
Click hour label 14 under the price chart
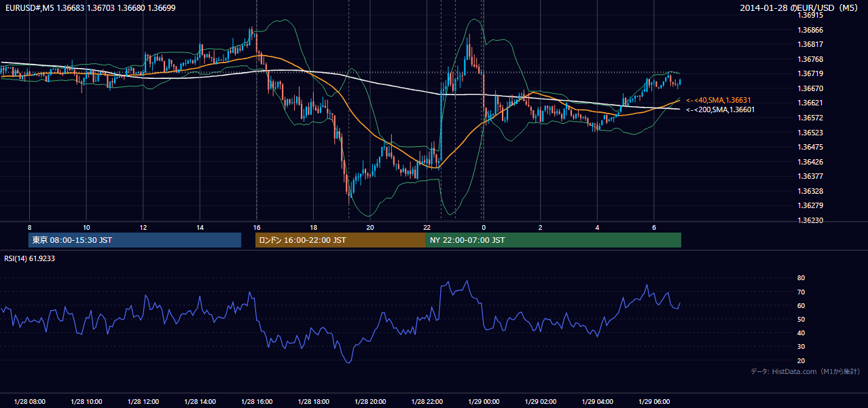(200, 227)
